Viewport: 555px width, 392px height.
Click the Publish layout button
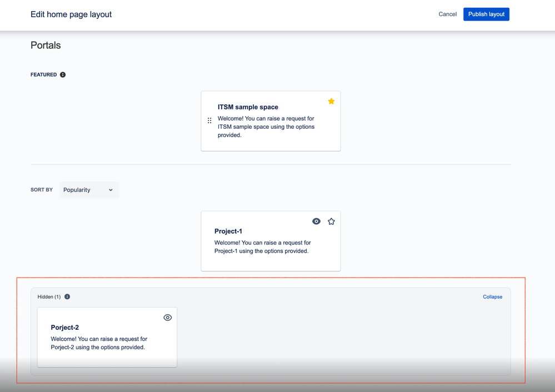[x=486, y=14]
